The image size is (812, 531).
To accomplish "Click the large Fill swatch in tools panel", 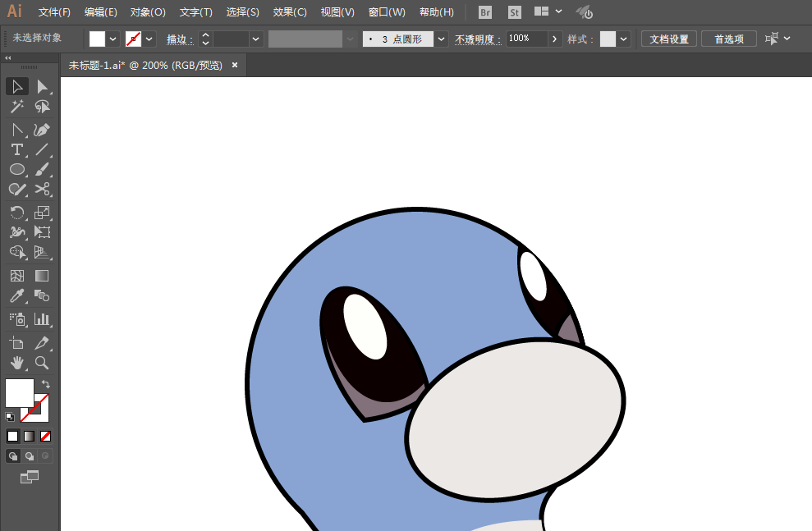I will (x=20, y=393).
